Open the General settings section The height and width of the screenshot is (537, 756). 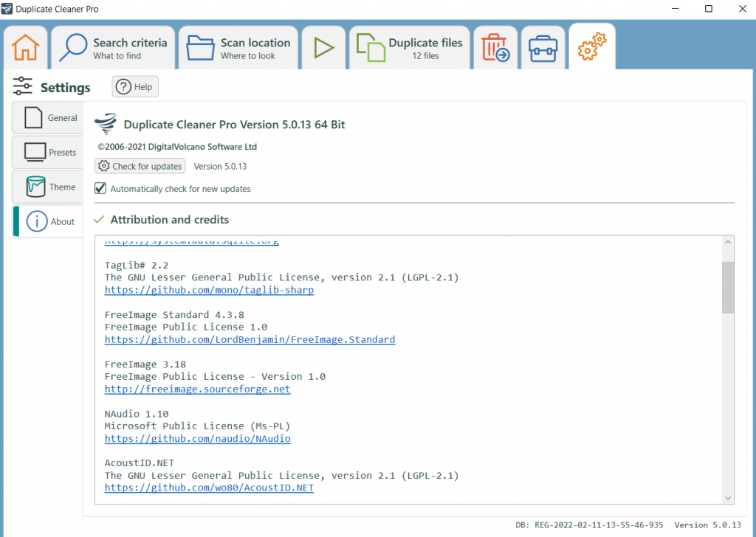click(48, 117)
